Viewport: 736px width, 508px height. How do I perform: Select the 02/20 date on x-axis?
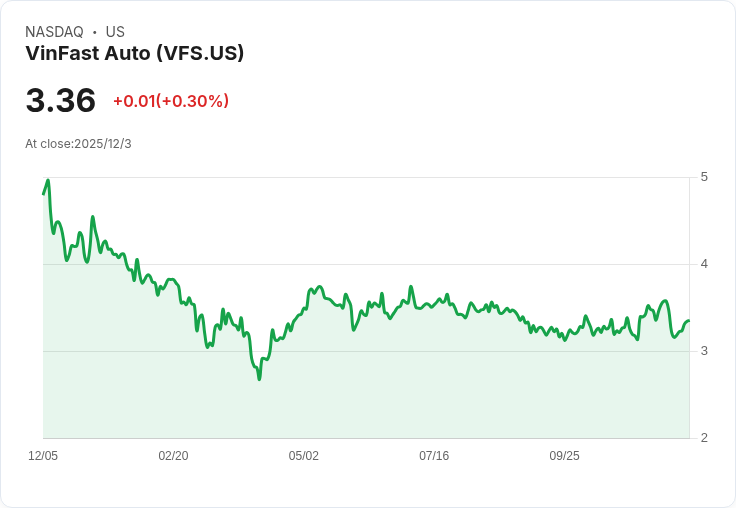(x=173, y=456)
